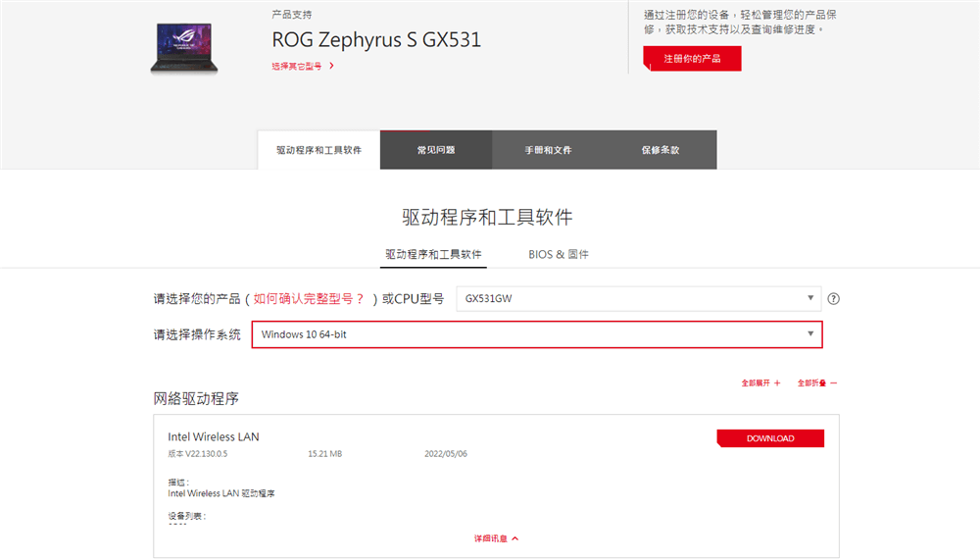Click the Intel Wireless LAN 驱动程序 description
The width and height of the screenshot is (980, 560).
click(221, 493)
